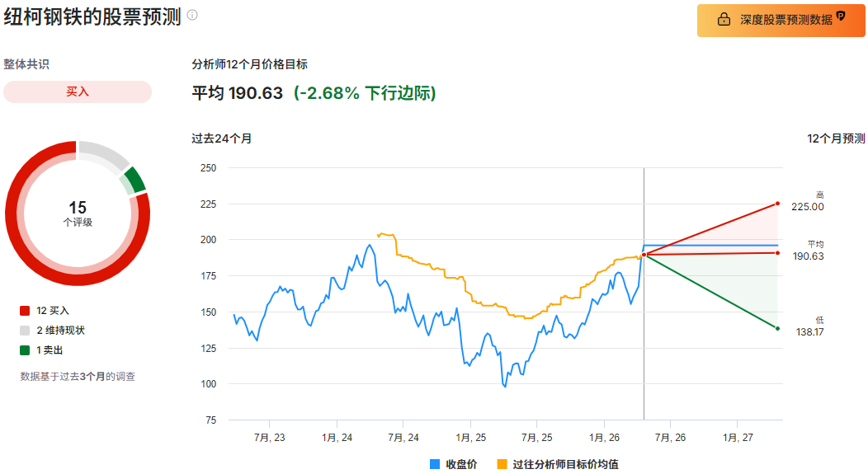The height and width of the screenshot is (474, 868).
Task: Click the 12个月预测 label
Action: click(x=836, y=138)
